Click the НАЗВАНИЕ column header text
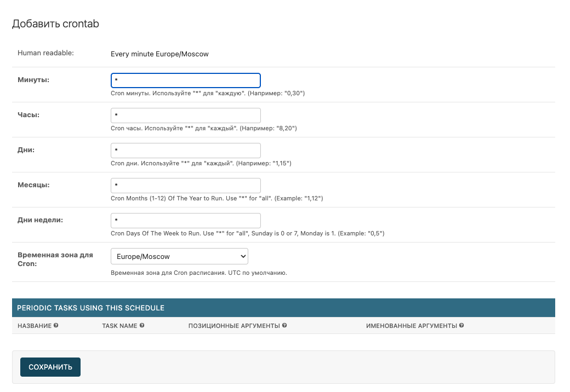This screenshot has height=392, width=570. tap(35, 326)
